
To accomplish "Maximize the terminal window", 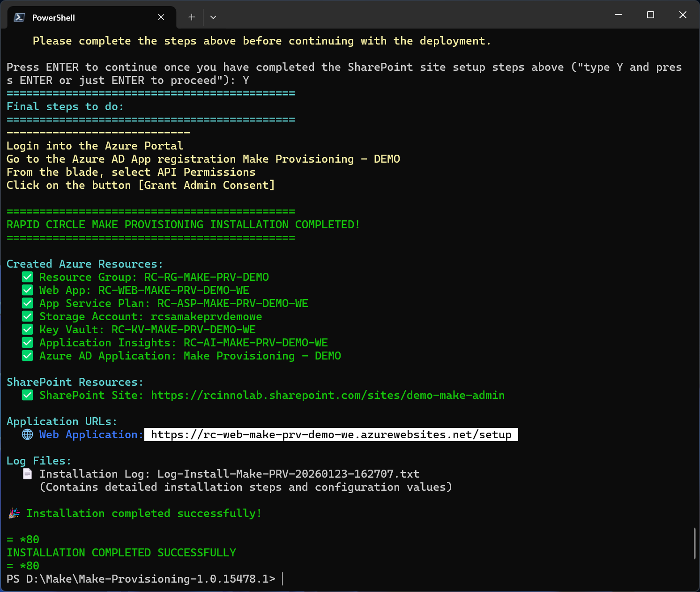I will click(x=650, y=15).
